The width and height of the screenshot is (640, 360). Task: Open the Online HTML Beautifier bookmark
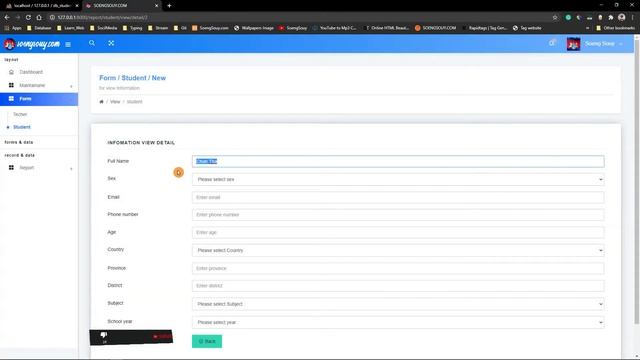coord(387,28)
